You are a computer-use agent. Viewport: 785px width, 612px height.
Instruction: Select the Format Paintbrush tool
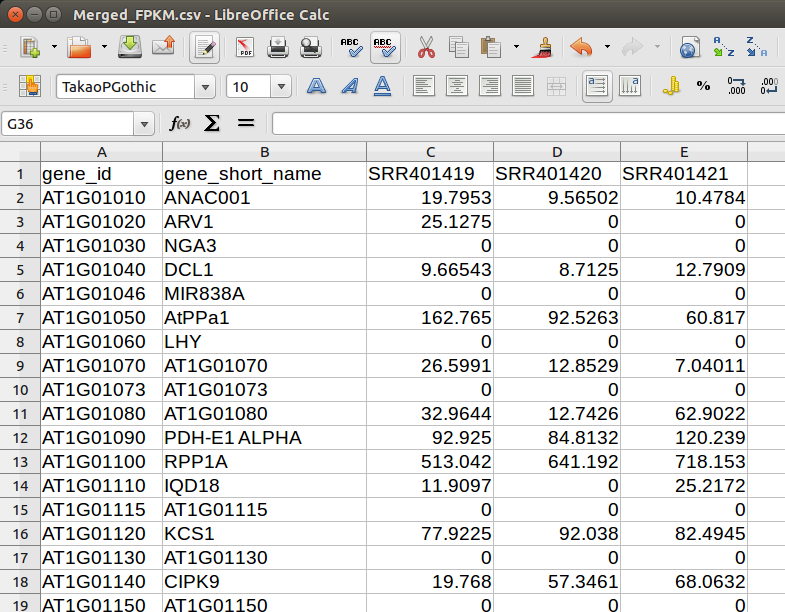tap(543, 48)
